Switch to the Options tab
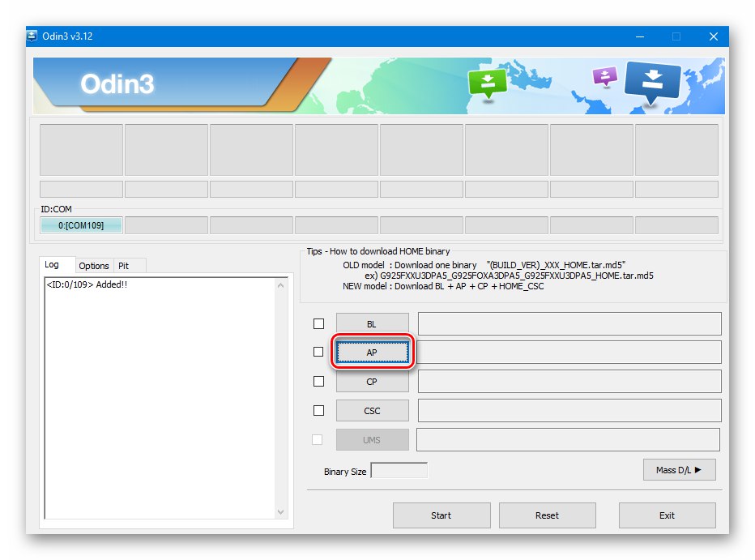 pyautogui.click(x=94, y=266)
